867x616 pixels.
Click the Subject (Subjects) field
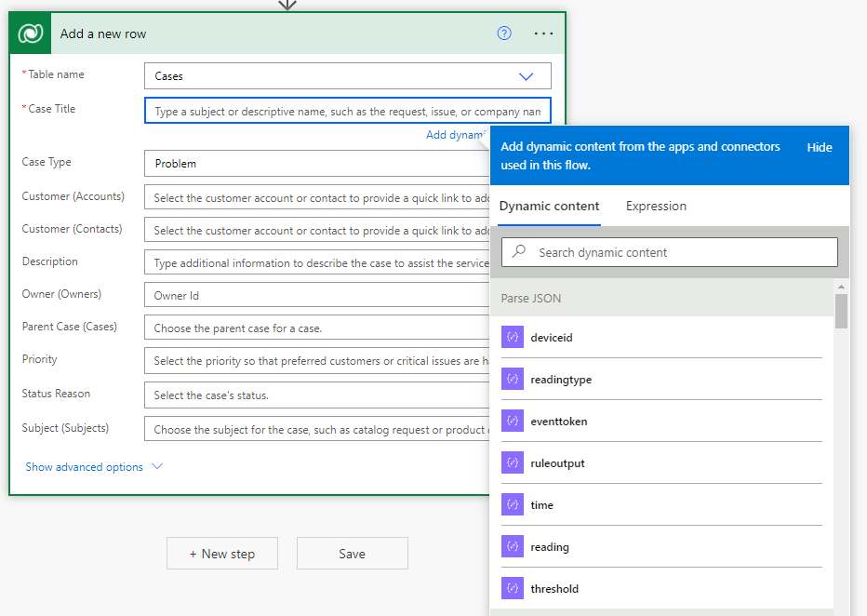317,429
